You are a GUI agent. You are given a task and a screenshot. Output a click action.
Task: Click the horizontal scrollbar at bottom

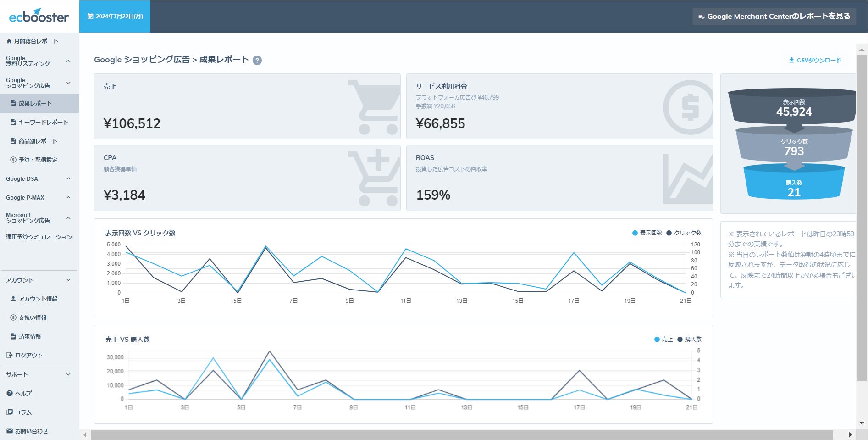[462, 434]
